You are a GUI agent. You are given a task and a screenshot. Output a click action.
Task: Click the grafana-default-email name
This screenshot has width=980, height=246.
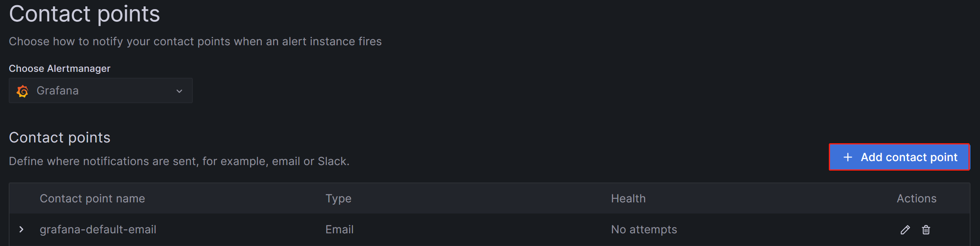click(x=98, y=229)
